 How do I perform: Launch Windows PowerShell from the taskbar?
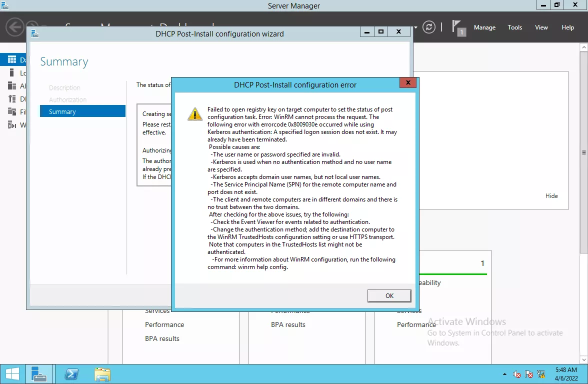point(71,374)
